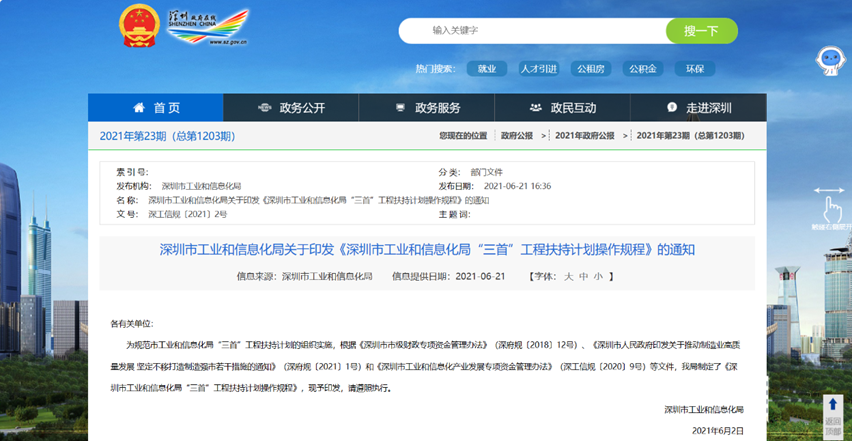
Task: Click the people icon beside 政民互动
Action: 536,108
